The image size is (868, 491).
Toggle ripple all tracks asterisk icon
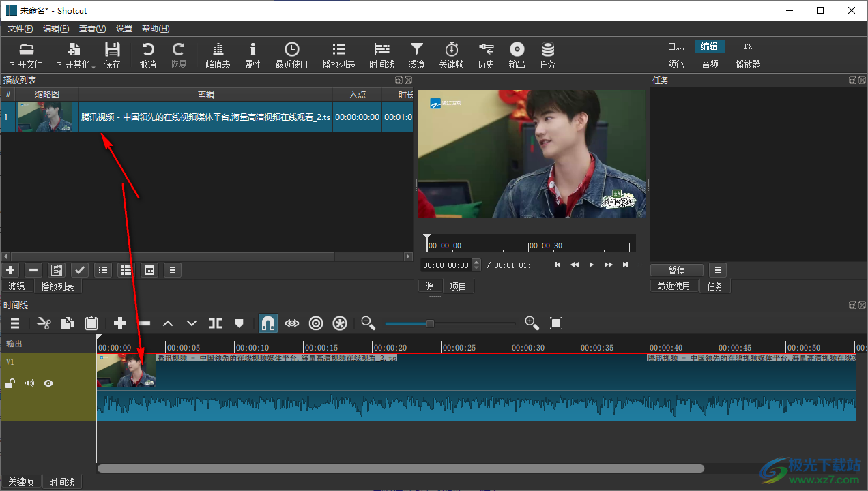point(340,323)
